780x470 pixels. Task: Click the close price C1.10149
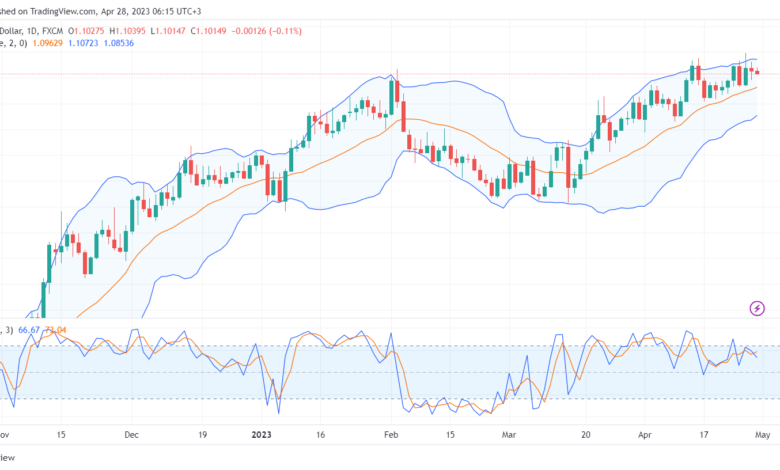pos(208,31)
